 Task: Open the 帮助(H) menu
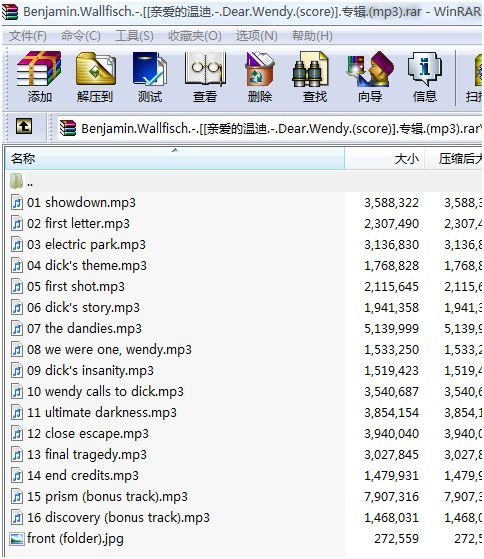[312, 36]
